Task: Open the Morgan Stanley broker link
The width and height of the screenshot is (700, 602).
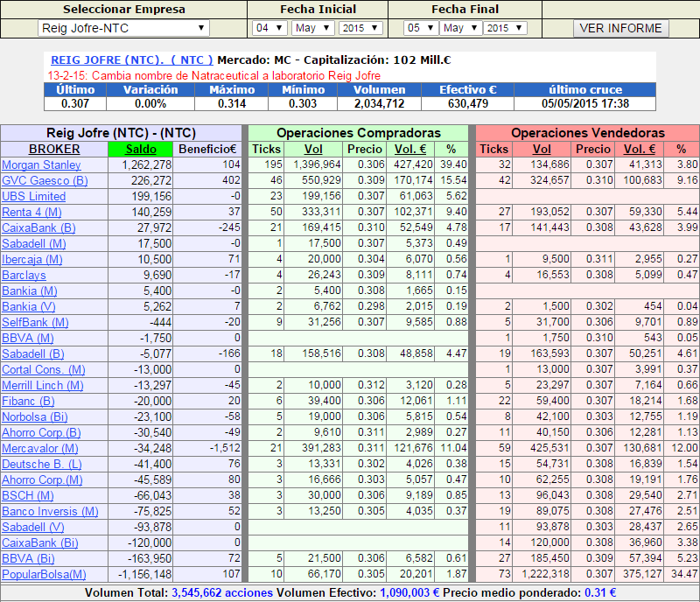Action: 41,164
